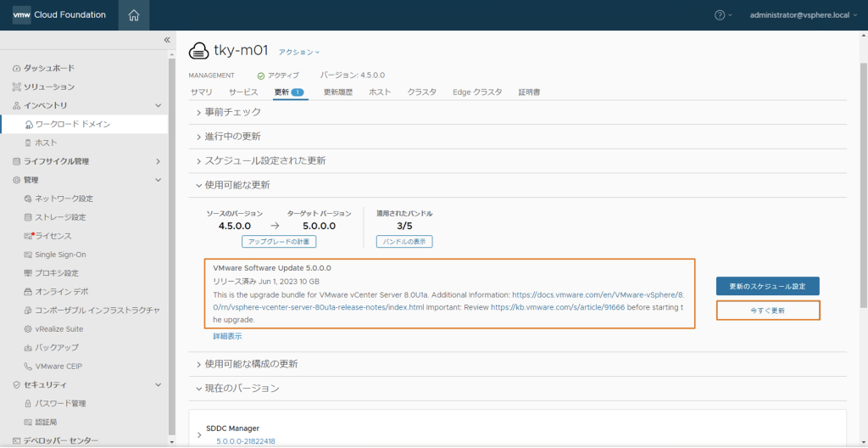Switch to the Edge クラスタ tab
Screen dimensions: 868x448
(477, 92)
